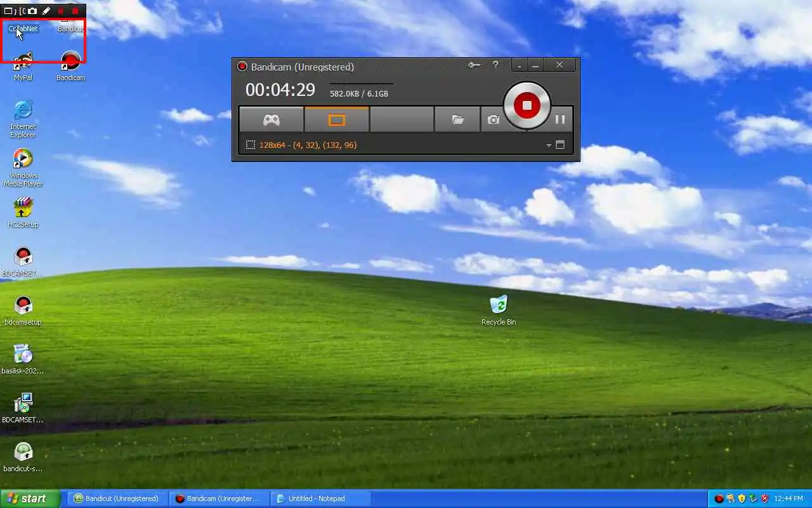Image resolution: width=812 pixels, height=508 pixels.
Task: Select the bdcamsetup desktop icon
Action: [x=23, y=311]
